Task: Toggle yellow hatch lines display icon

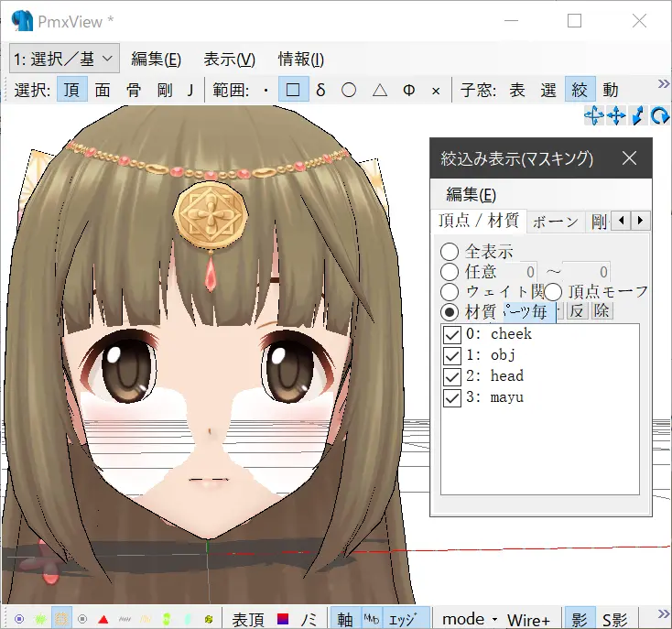Action: tap(146, 619)
